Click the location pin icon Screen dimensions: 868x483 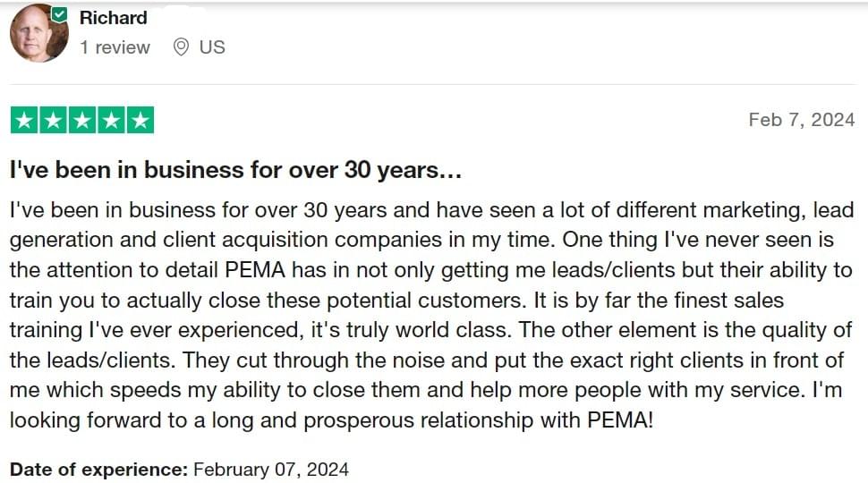[x=181, y=47]
